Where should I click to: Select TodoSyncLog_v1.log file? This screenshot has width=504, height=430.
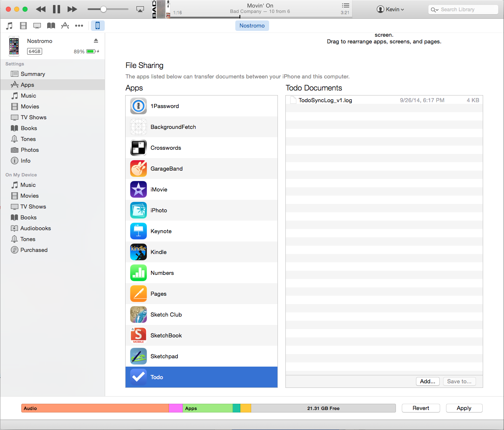(384, 100)
